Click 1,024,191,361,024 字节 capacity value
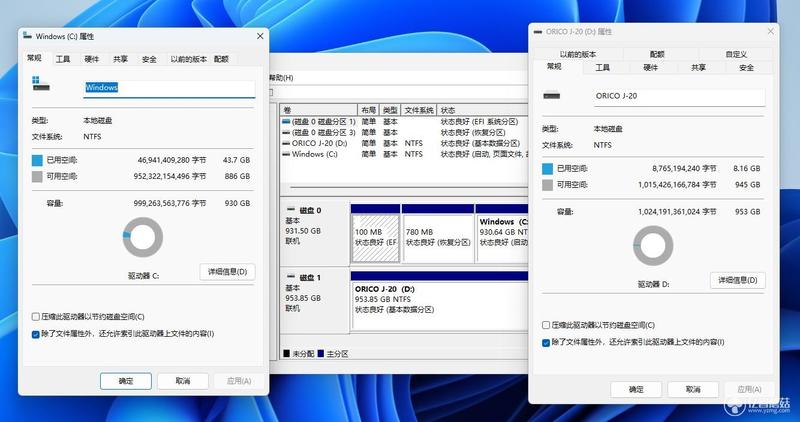The width and height of the screenshot is (800, 422). click(x=677, y=211)
